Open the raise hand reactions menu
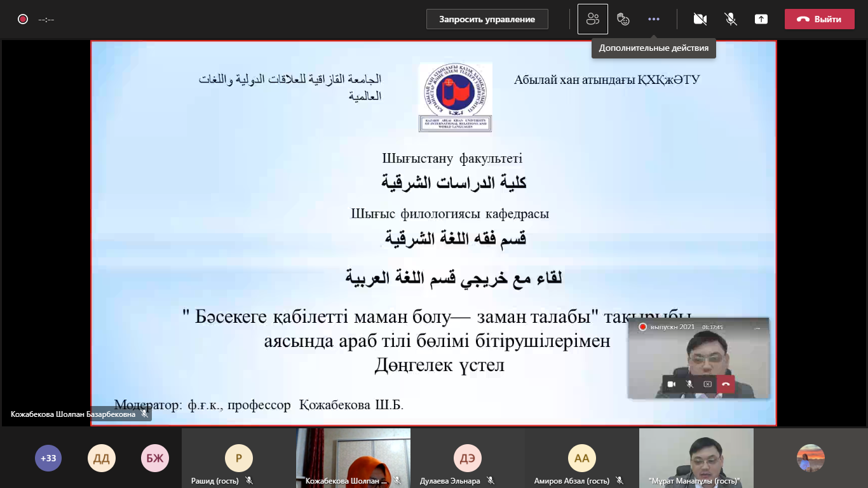The width and height of the screenshot is (868, 488). click(623, 19)
